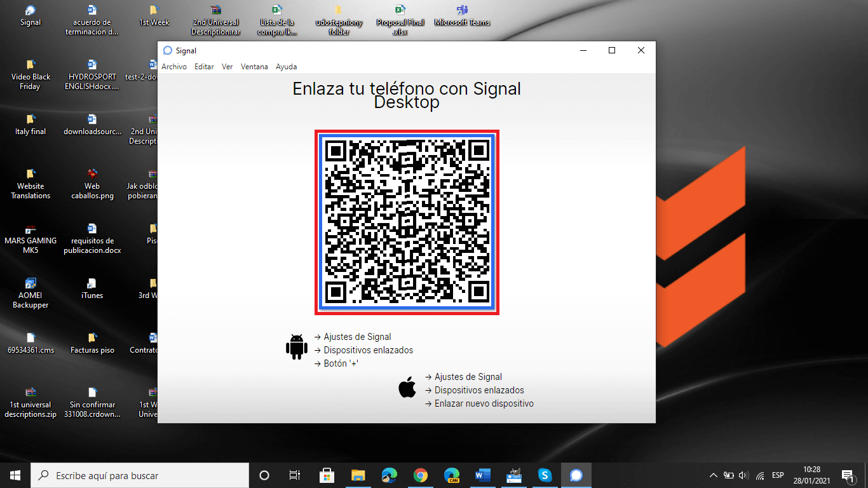The image size is (868, 488).
Task: Open the Windows Start menu
Action: 15,475
